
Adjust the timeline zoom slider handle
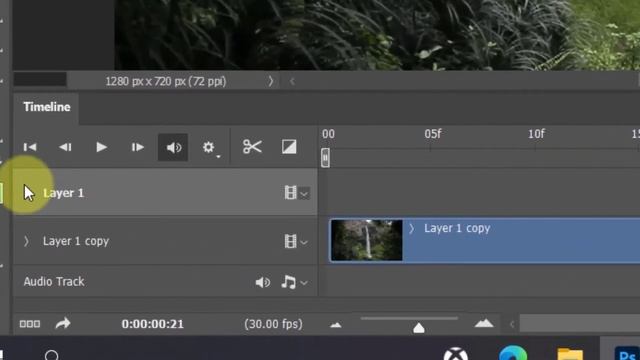pyautogui.click(x=418, y=328)
